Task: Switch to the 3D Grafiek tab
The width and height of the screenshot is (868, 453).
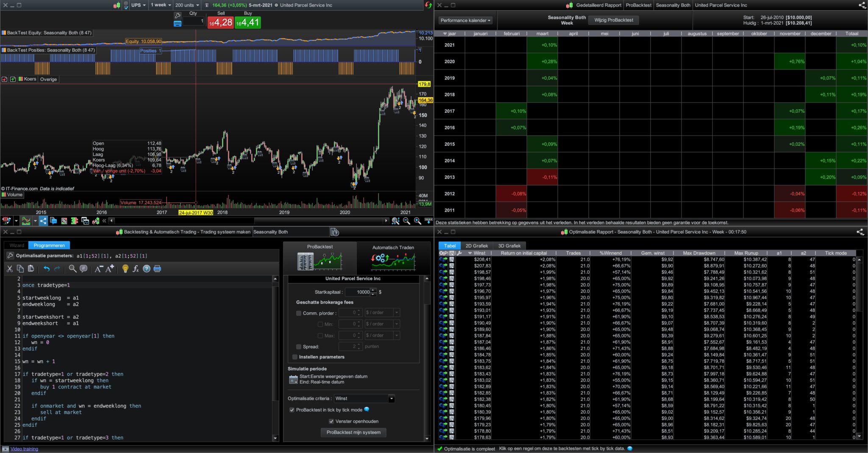Action: click(x=509, y=246)
